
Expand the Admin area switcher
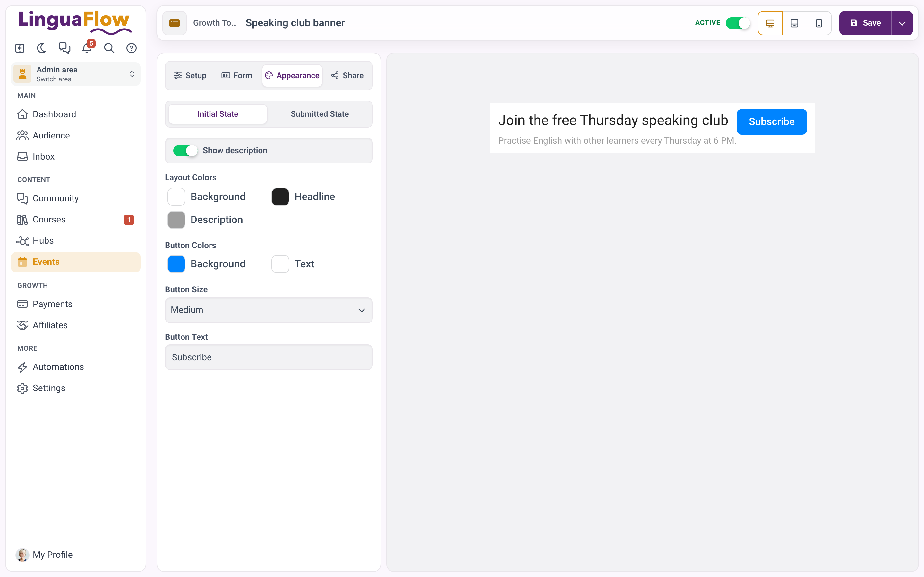(x=76, y=74)
